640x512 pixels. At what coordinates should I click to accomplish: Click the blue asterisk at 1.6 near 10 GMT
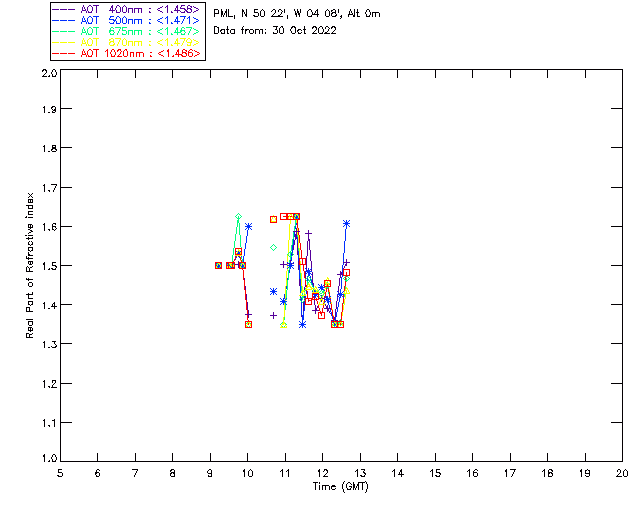248,227
